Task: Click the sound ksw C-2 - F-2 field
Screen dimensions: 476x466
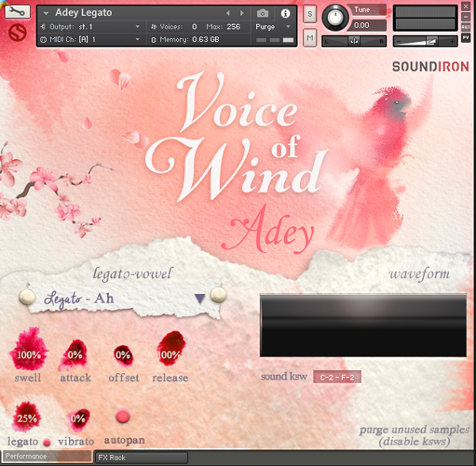Action: 337,377
